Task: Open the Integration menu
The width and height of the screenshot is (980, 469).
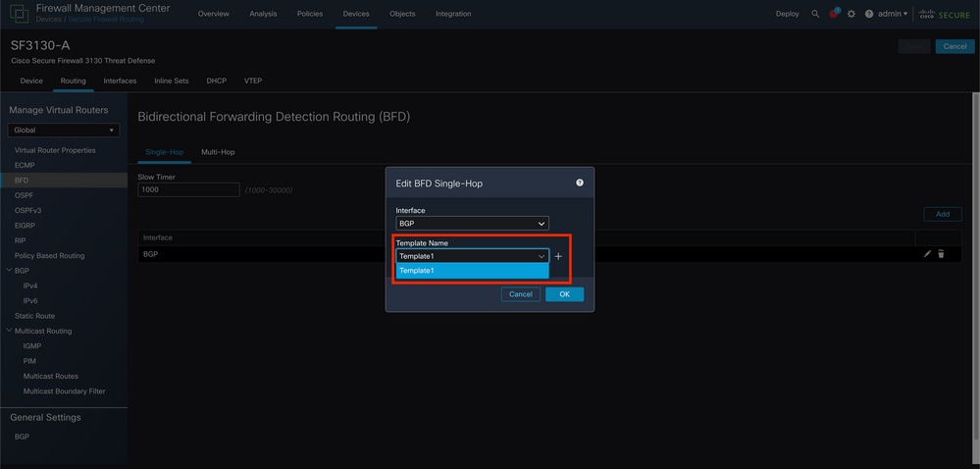Action: tap(453, 14)
